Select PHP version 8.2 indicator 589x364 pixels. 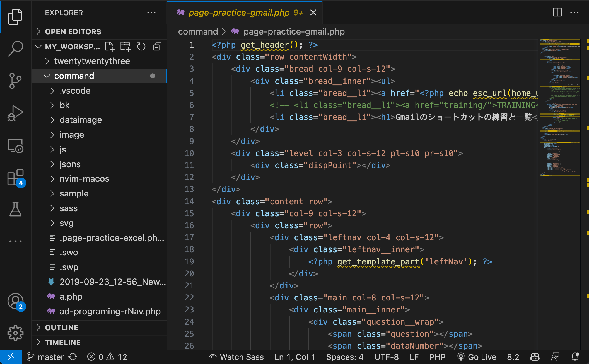(x=513, y=357)
